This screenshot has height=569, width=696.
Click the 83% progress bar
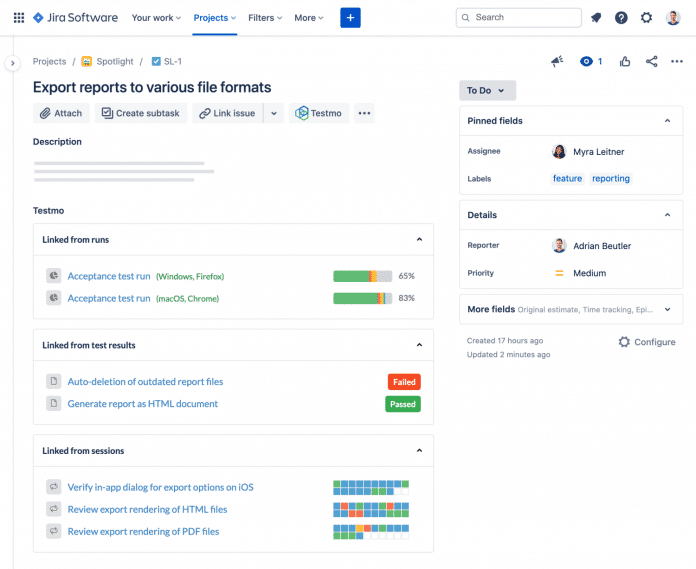click(x=363, y=298)
